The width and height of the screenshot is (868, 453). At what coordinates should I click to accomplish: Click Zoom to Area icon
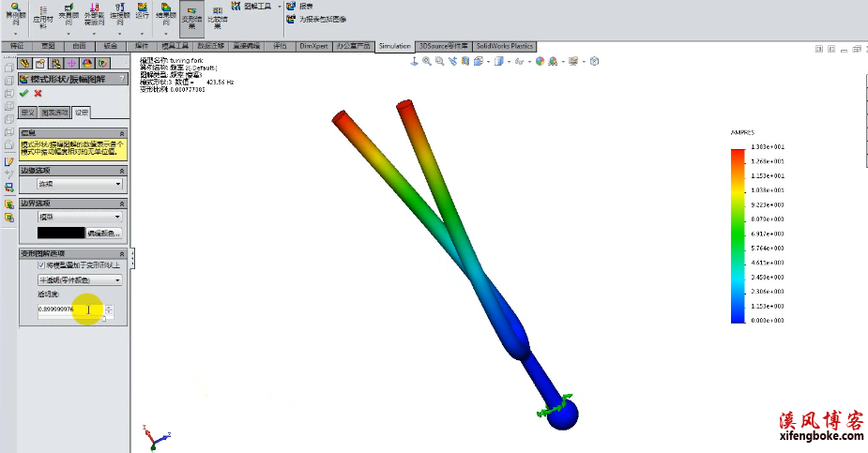pos(439,61)
